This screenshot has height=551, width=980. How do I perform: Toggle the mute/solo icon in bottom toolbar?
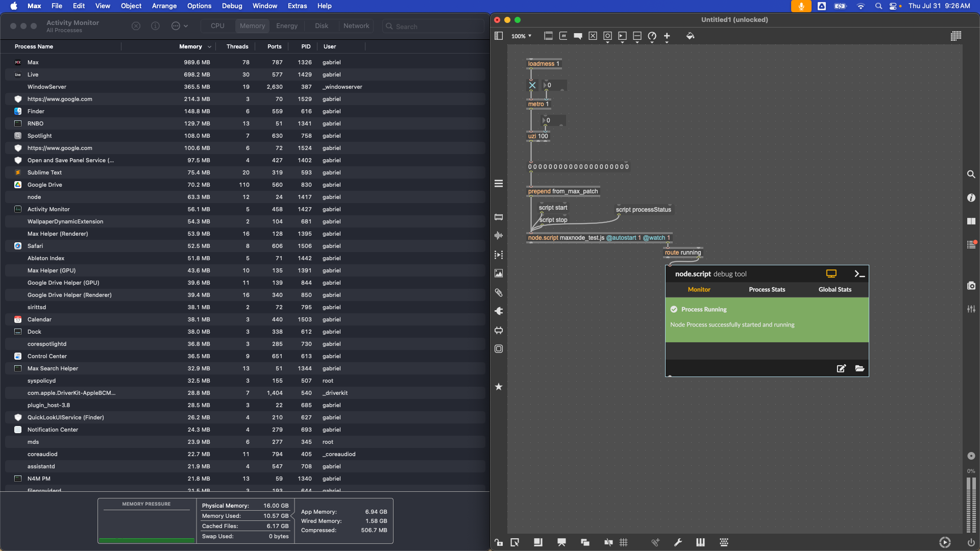(608, 542)
